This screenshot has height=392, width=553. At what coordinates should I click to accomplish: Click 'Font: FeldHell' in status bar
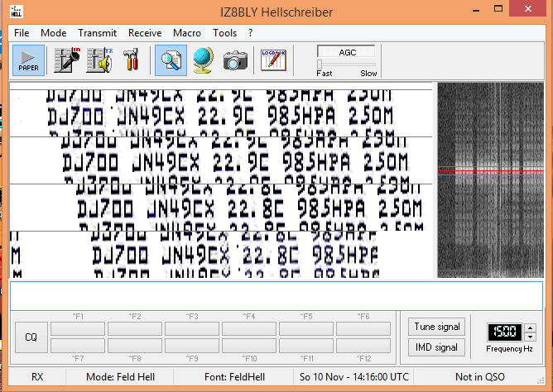(234, 377)
